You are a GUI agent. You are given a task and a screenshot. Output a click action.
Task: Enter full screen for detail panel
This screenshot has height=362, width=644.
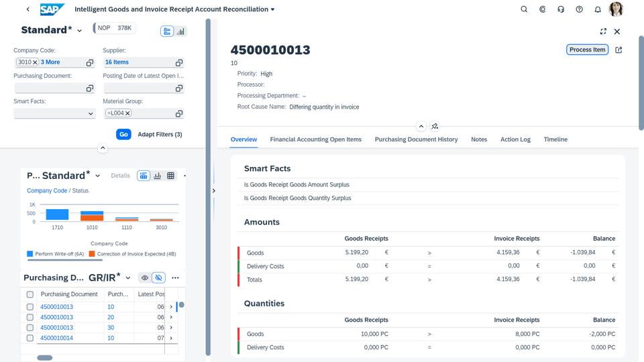tap(603, 32)
